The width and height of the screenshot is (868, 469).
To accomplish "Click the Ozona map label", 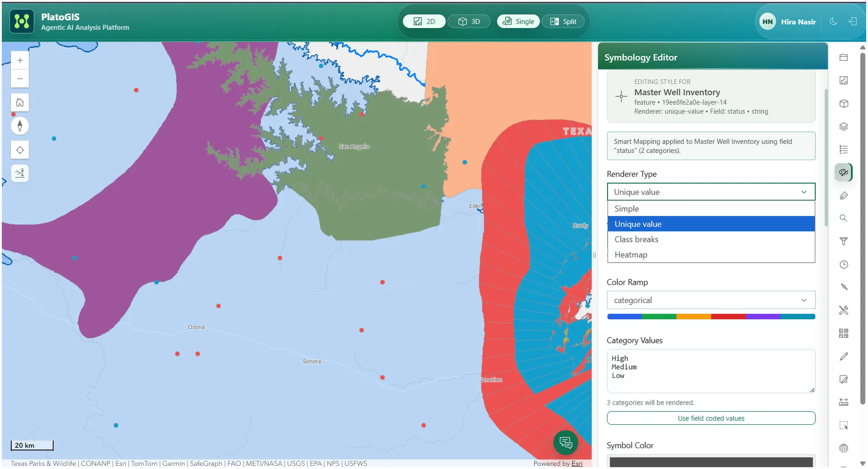I will 196,327.
